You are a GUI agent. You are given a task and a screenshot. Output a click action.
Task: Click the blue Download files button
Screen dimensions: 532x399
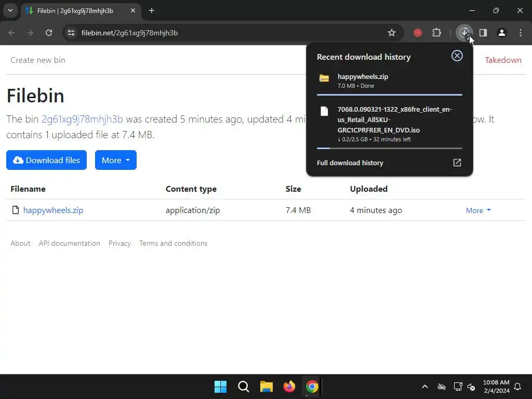[x=46, y=160]
